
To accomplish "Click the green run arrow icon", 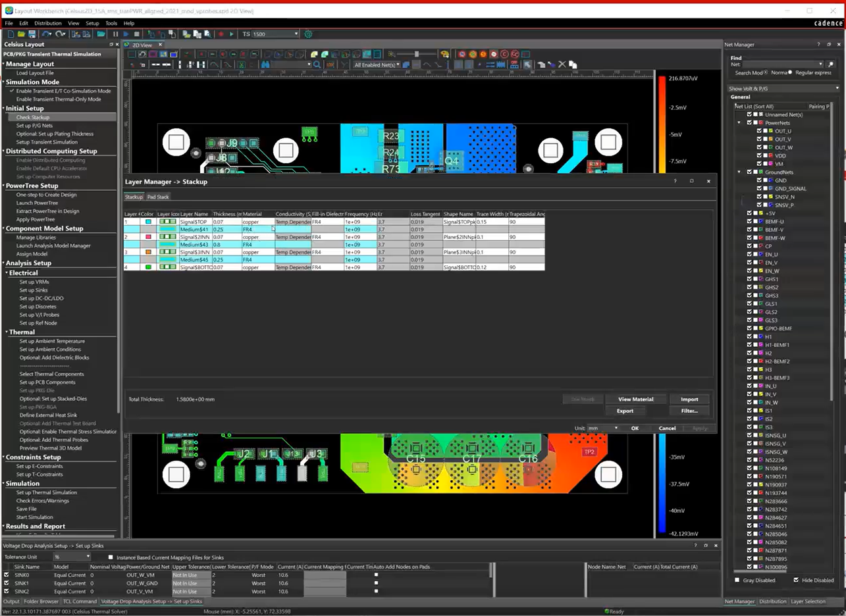I will click(232, 34).
